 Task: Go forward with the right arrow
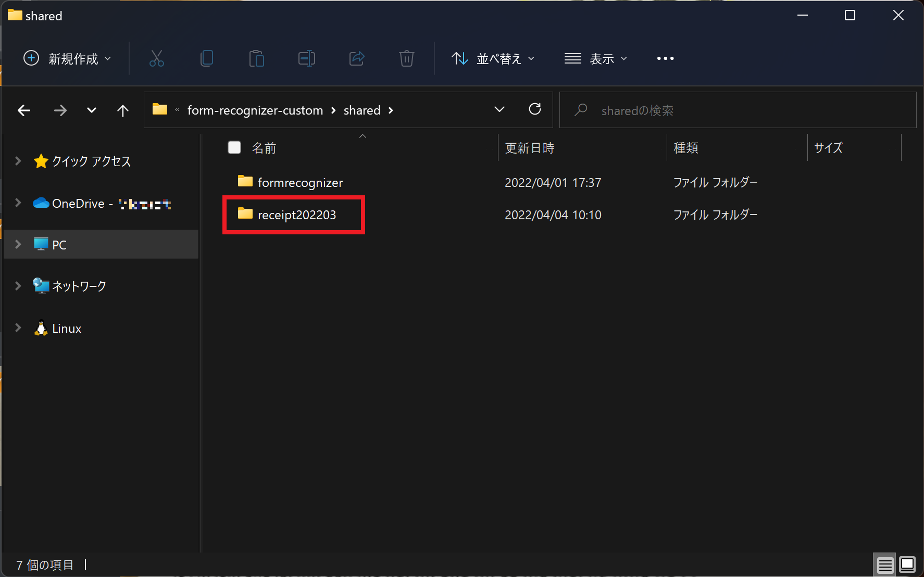60,110
